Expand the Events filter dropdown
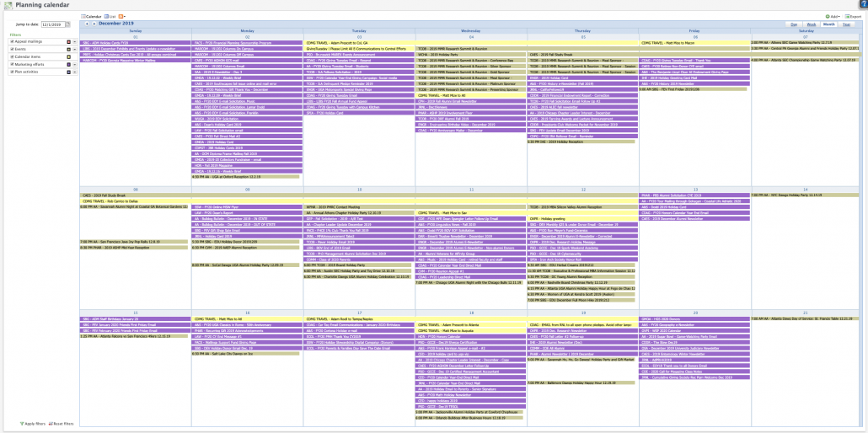 [x=74, y=49]
